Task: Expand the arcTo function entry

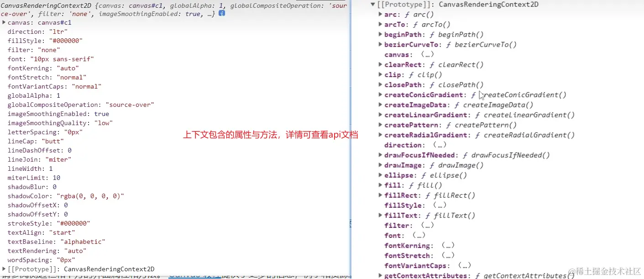Action: pos(380,25)
